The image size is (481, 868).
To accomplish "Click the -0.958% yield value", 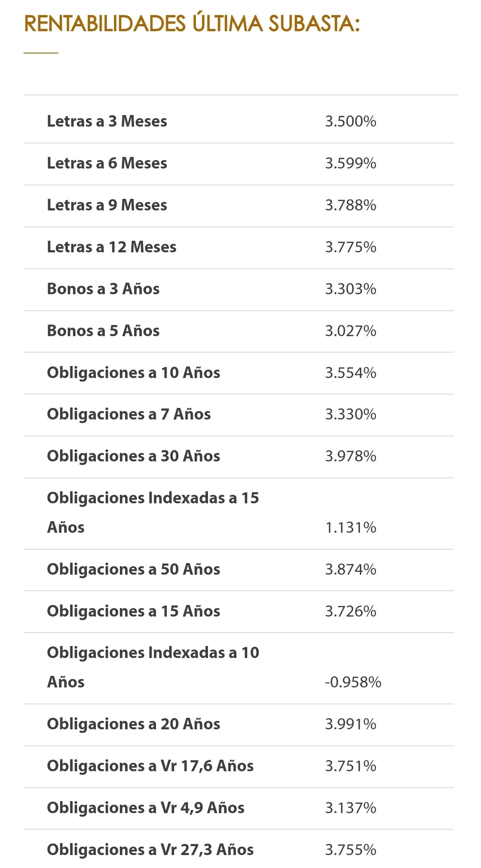I will click(x=353, y=683).
